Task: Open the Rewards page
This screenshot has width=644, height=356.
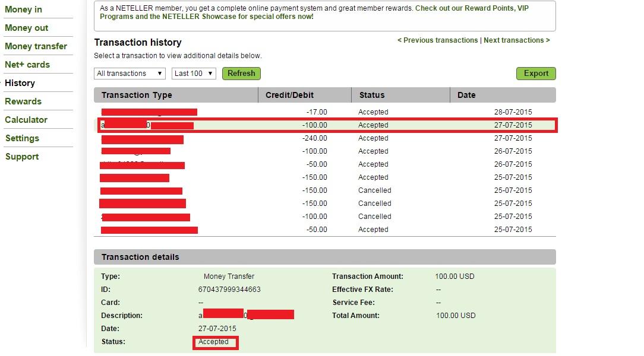Action: coord(23,101)
